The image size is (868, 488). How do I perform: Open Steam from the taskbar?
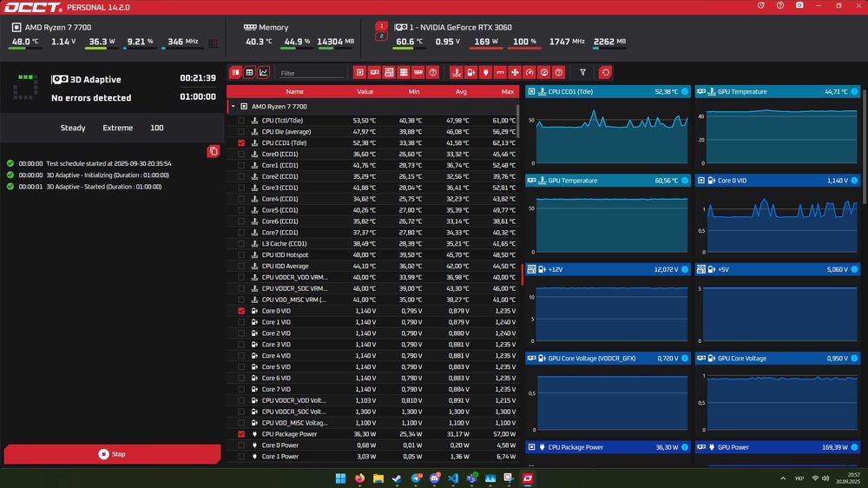coord(397,478)
